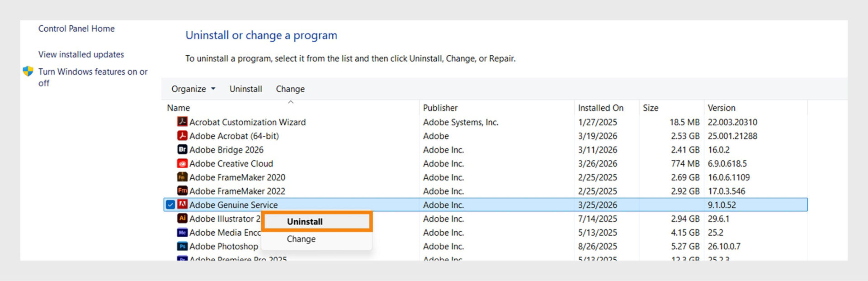Click version 25.001.21288
868x281 pixels.
click(x=732, y=136)
